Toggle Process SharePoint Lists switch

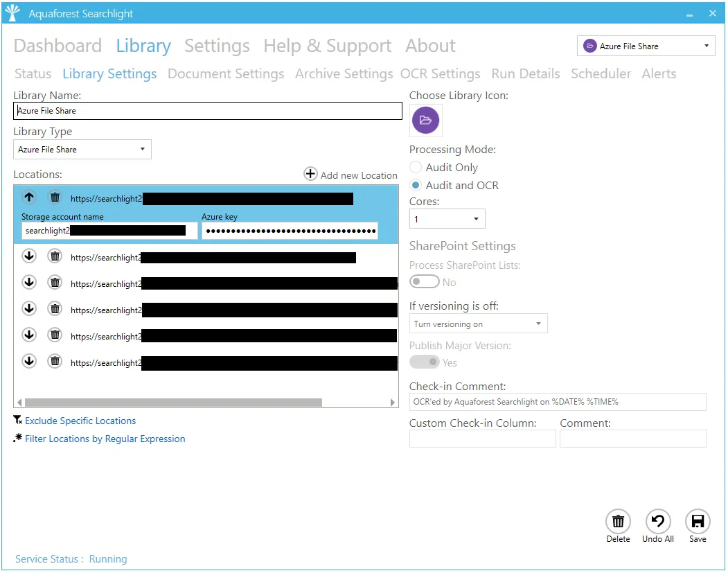tap(425, 282)
